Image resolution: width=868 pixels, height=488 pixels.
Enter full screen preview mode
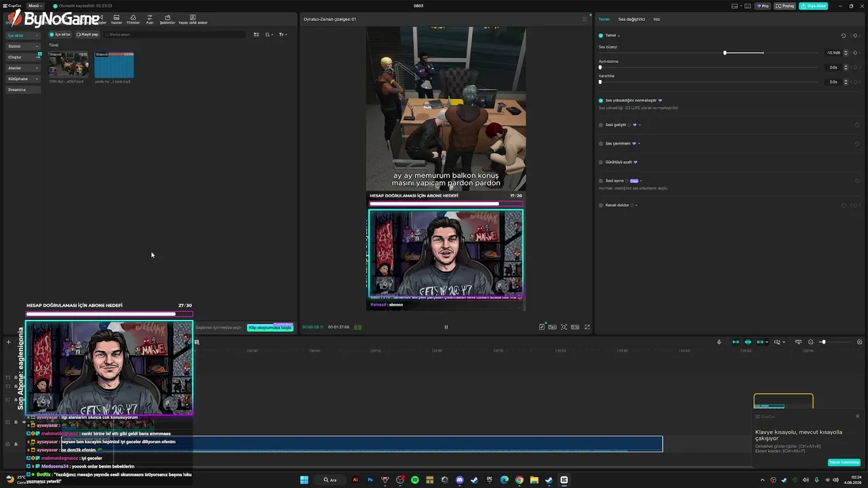coord(587,327)
